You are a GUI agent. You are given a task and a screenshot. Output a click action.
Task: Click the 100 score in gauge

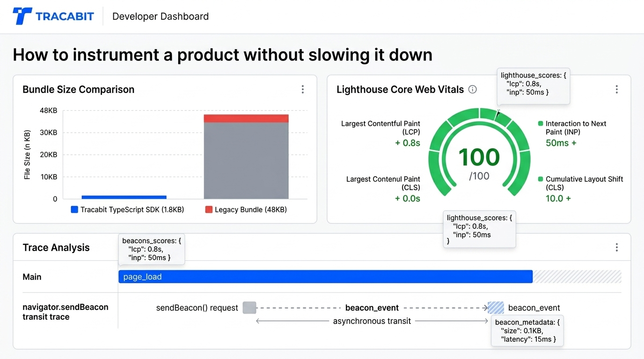pyautogui.click(x=479, y=157)
